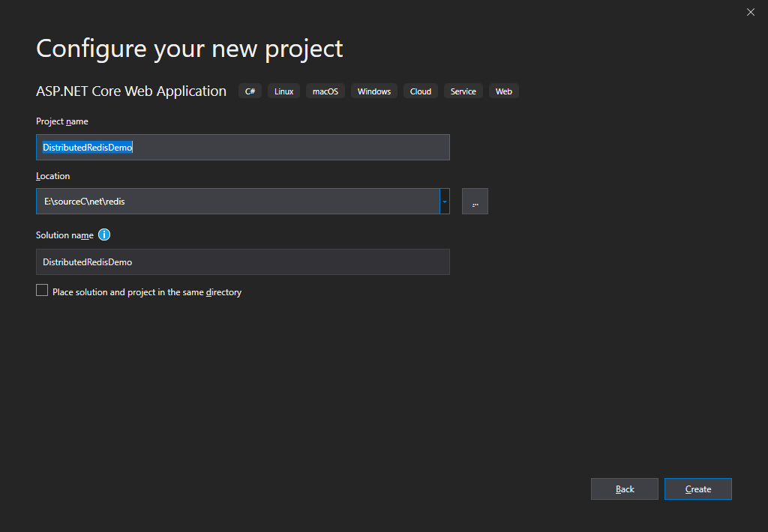Close the Configure your new project dialog
This screenshot has width=768, height=532.
click(x=750, y=12)
